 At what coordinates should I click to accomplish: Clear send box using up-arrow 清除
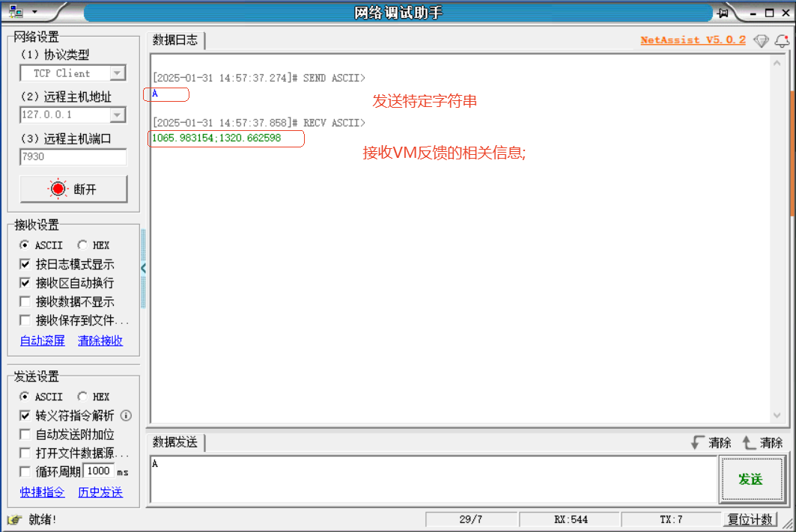click(x=762, y=443)
